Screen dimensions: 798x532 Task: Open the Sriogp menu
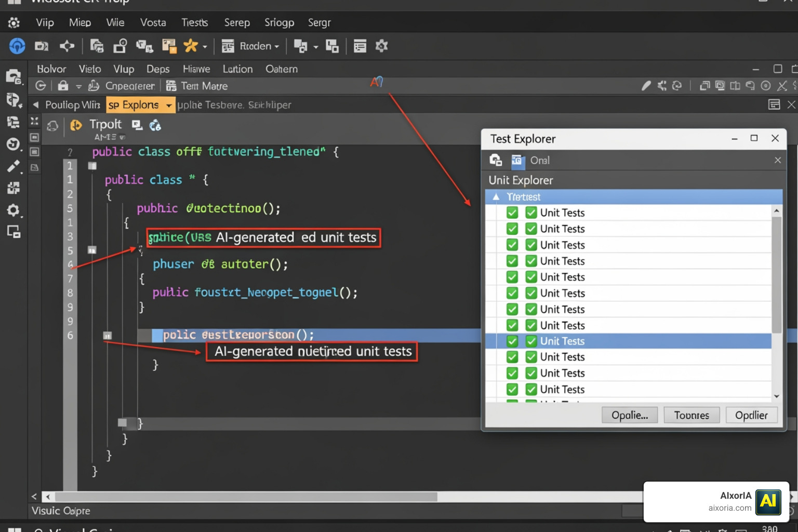[x=279, y=23]
